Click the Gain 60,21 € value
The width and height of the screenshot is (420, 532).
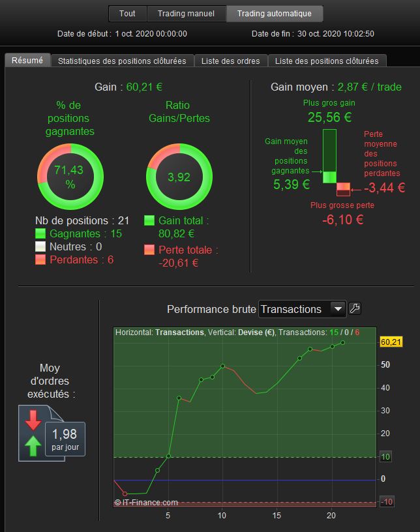(x=144, y=87)
